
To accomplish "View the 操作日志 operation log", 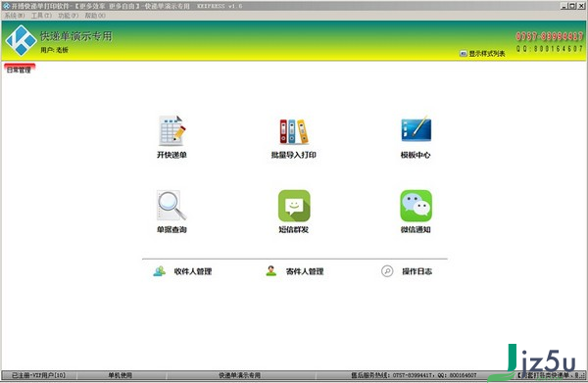I will [407, 271].
